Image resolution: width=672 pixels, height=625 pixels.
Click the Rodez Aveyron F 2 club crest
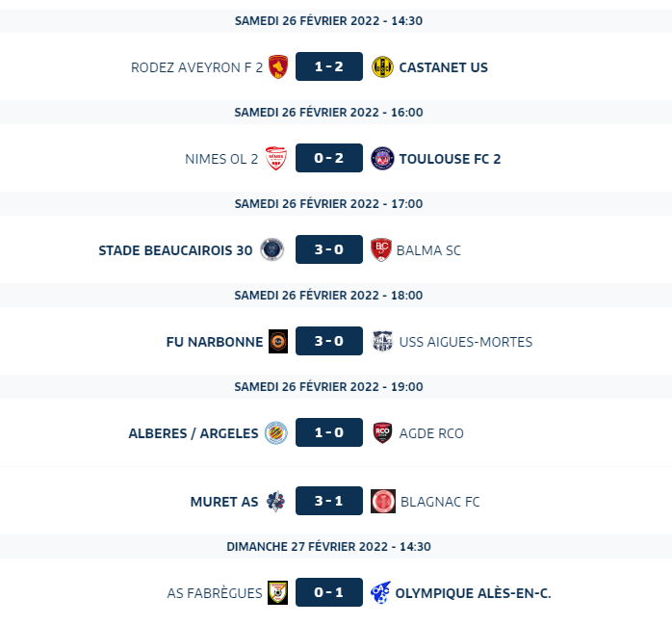[x=277, y=66]
